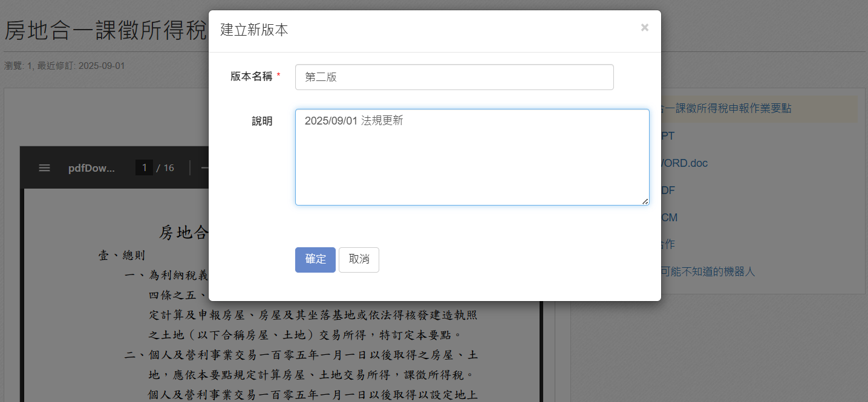Toggle the PDF viewer sidebar hamburger icon
This screenshot has height=402, width=868.
click(x=44, y=167)
